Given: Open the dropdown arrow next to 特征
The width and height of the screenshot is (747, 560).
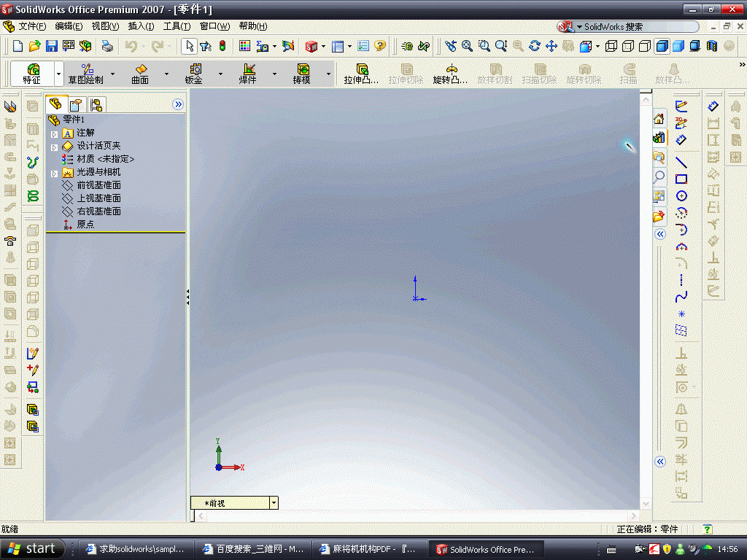Looking at the screenshot, I should click(58, 74).
